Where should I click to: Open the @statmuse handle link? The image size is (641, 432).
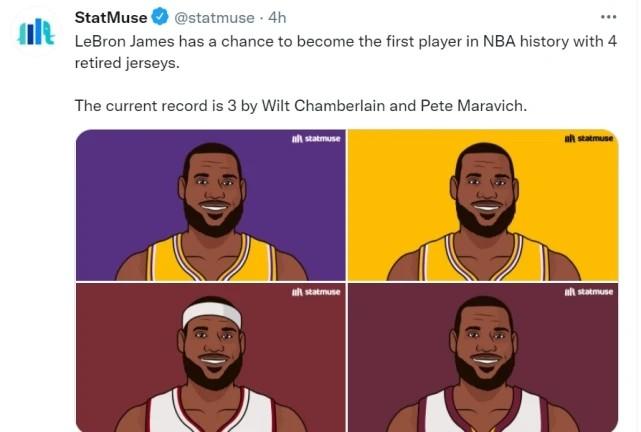pyautogui.click(x=214, y=17)
